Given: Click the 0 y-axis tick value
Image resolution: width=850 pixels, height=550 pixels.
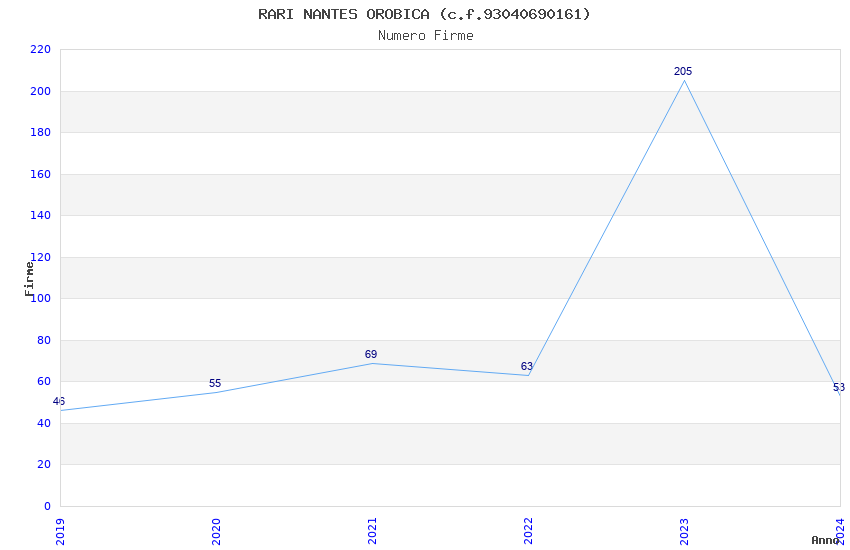Looking at the screenshot, I should [x=47, y=506].
